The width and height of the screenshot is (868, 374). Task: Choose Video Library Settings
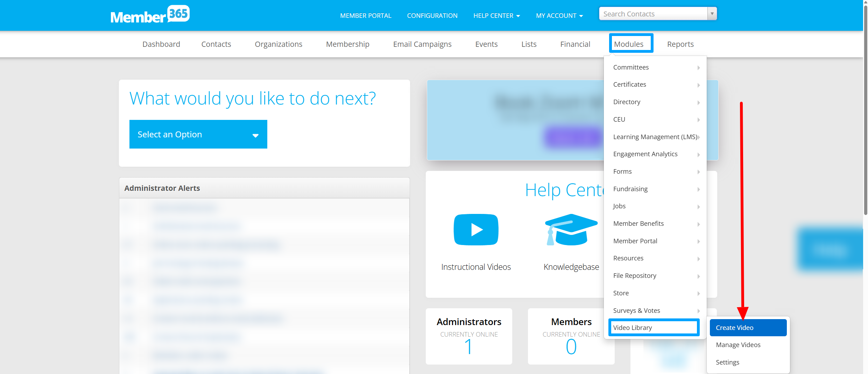(x=748, y=362)
